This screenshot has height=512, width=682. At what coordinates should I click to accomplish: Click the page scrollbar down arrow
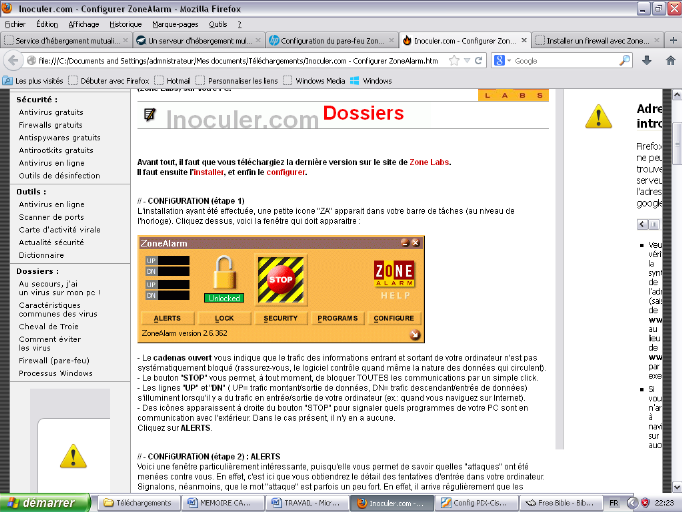[677, 487]
